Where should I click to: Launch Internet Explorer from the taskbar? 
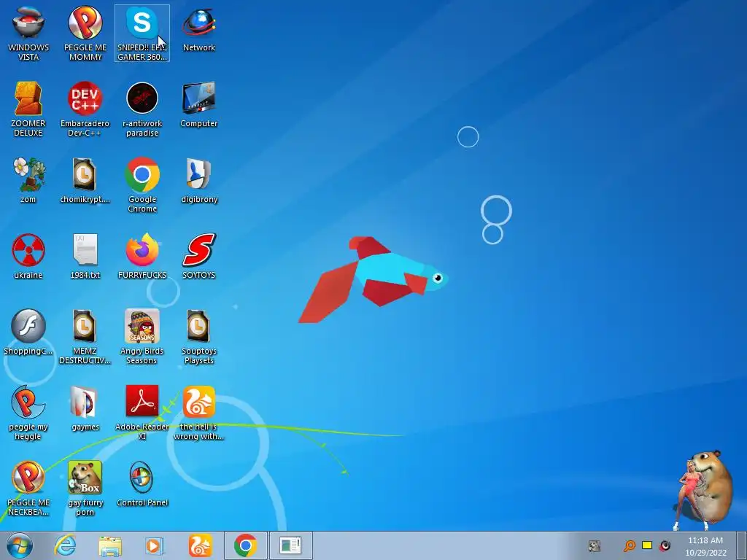coord(65,545)
